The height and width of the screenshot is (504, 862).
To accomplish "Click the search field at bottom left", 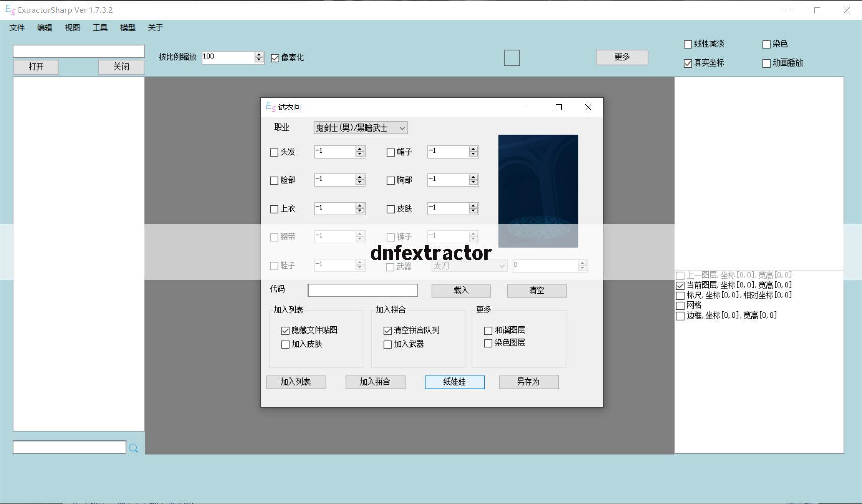I will [x=69, y=447].
